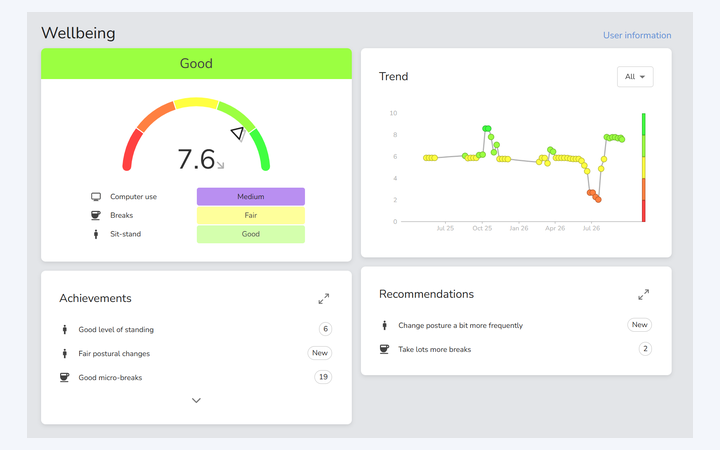Click New badge on Change posture recommendation
The width and height of the screenshot is (720, 450).
639,325
